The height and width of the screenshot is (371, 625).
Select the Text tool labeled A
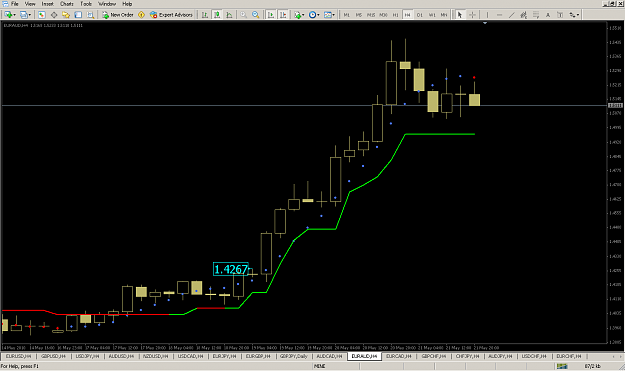click(x=548, y=15)
